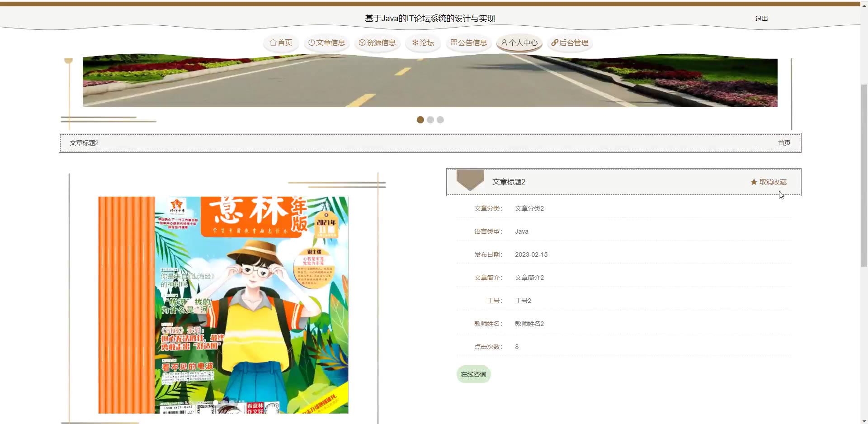Select the second carousel dot
868x424 pixels.
[430, 120]
